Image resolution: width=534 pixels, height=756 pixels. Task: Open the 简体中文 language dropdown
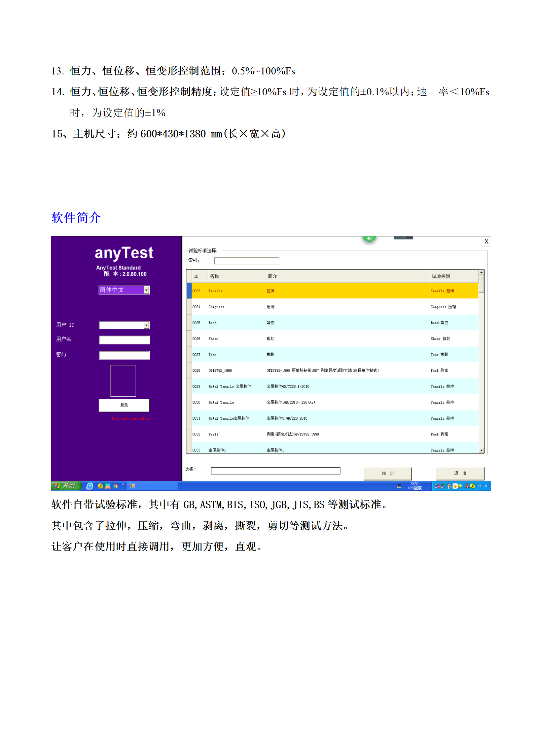point(146,290)
